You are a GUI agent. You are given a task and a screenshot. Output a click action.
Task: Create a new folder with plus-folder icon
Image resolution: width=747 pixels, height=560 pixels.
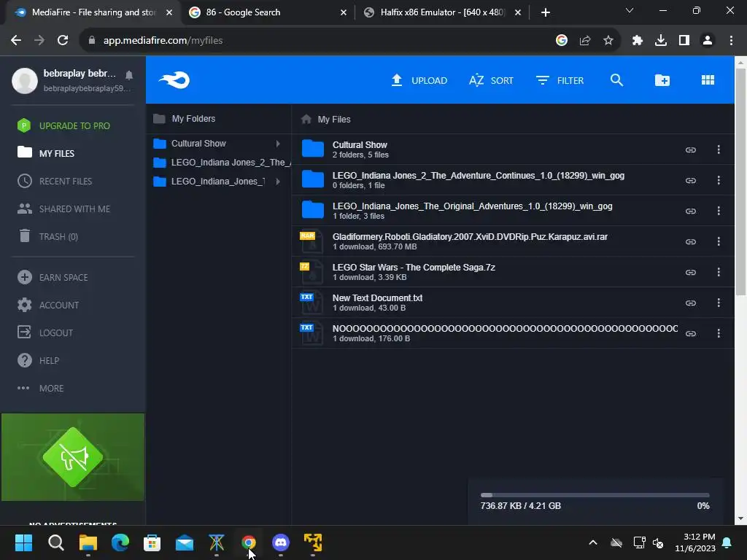click(662, 80)
